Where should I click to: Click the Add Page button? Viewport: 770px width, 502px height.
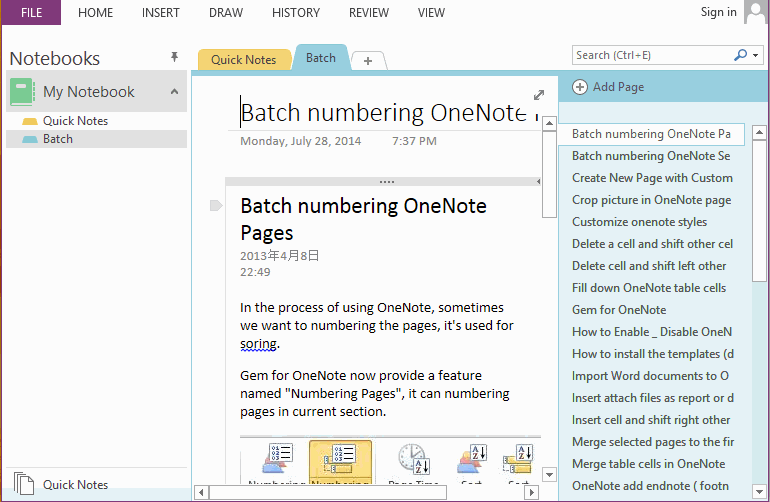point(608,87)
